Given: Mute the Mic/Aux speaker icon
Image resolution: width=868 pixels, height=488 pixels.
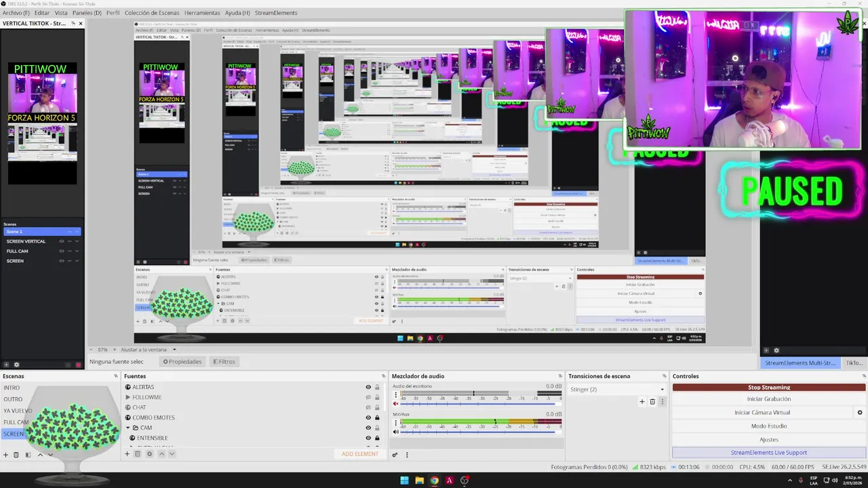Looking at the screenshot, I should click(396, 432).
